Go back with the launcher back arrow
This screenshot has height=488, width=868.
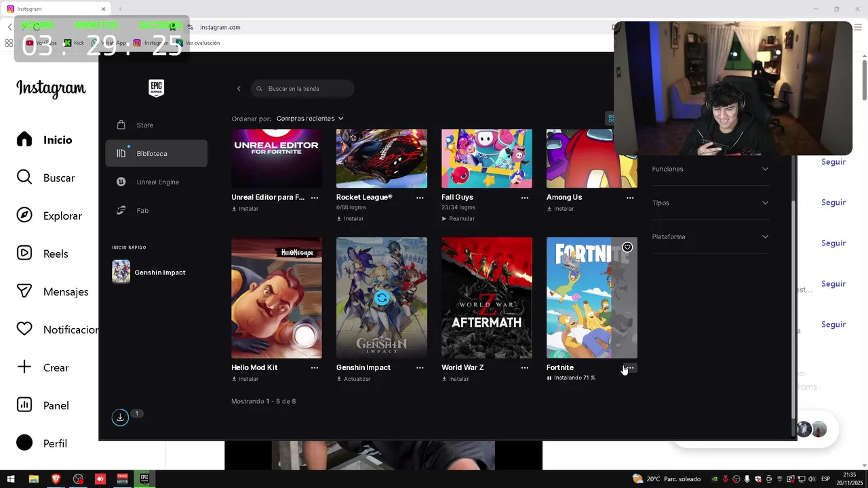pyautogui.click(x=239, y=89)
